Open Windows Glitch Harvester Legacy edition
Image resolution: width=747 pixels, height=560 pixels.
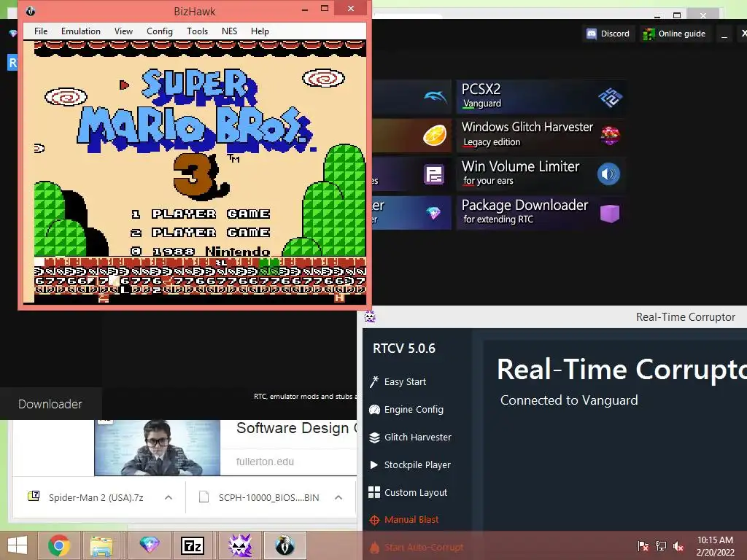tap(541, 135)
